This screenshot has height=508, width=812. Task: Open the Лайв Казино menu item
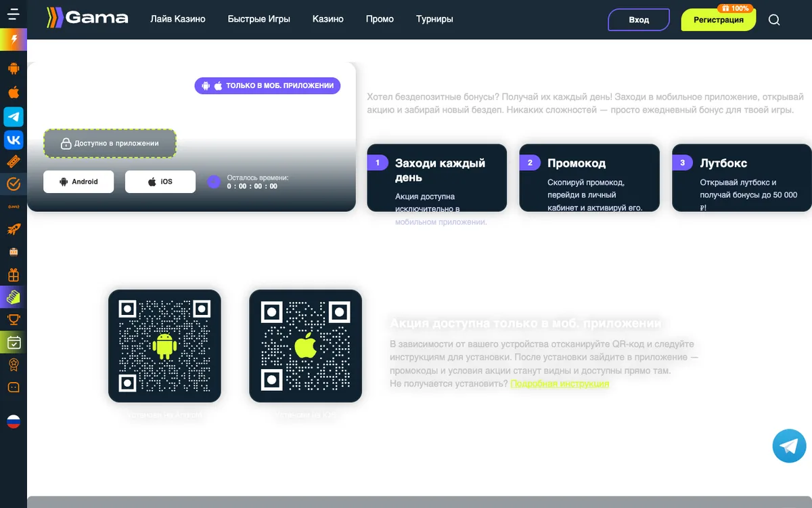(178, 19)
